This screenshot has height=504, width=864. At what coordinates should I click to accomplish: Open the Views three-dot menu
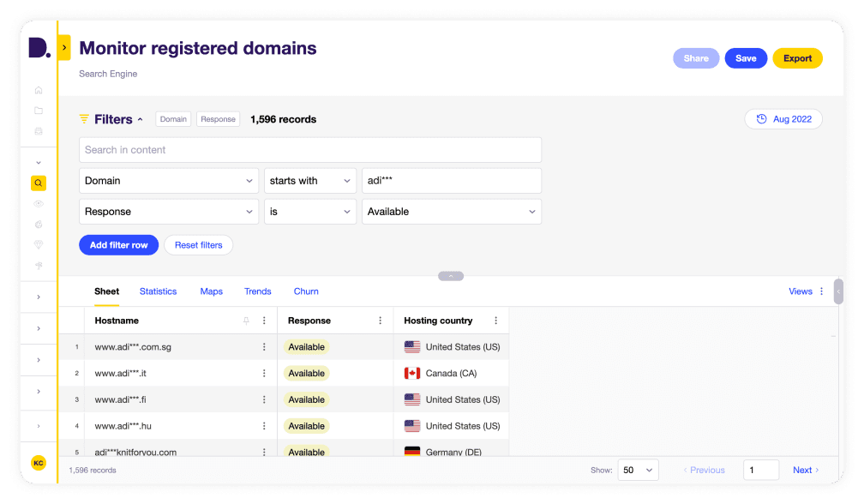click(821, 291)
